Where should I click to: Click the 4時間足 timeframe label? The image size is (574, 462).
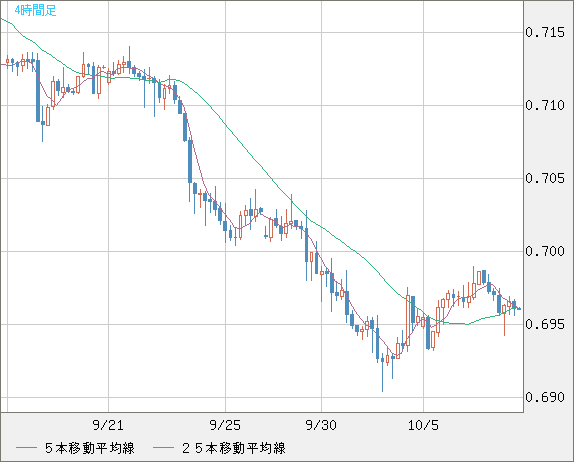[x=35, y=10]
